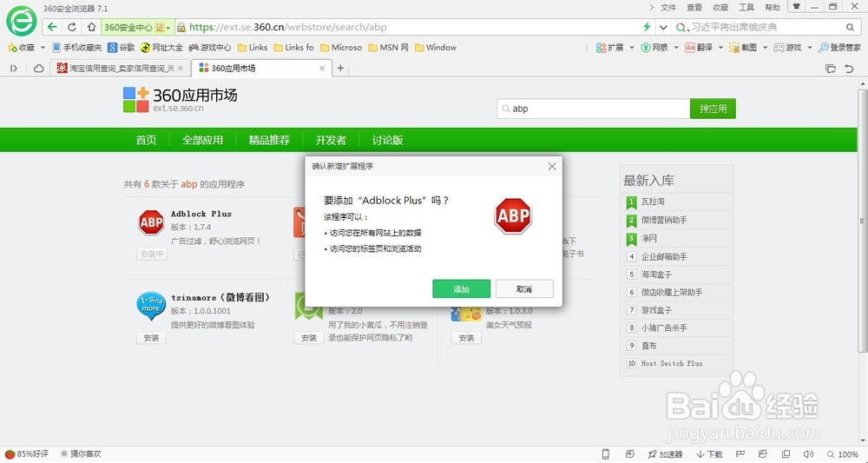
Task: Click the 扩展 extensions toolbar icon
Action: tap(609, 48)
